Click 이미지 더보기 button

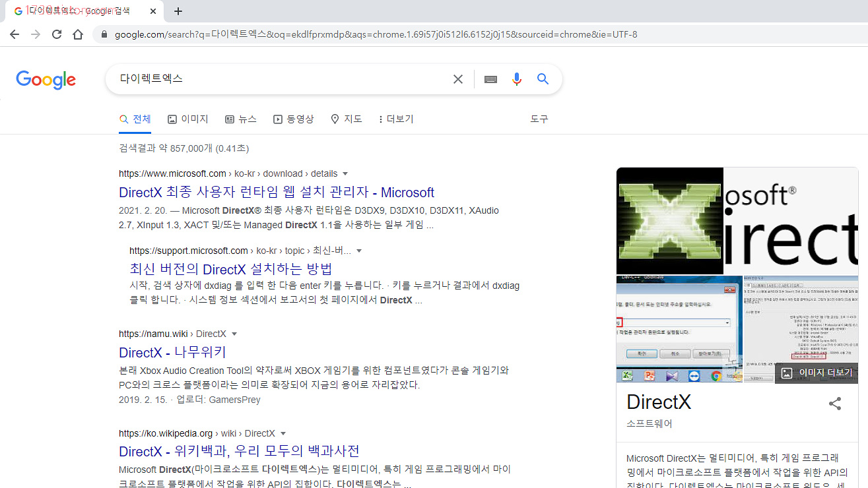click(817, 373)
